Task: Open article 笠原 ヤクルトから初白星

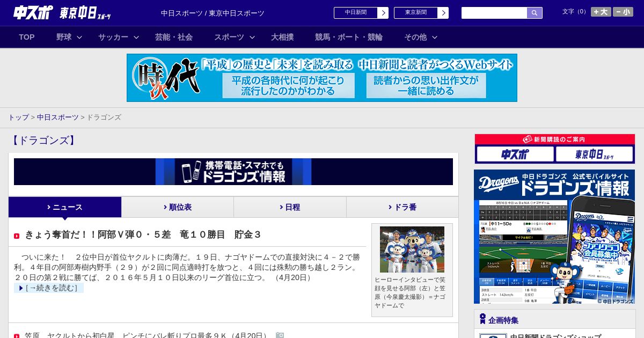Action: [146, 335]
